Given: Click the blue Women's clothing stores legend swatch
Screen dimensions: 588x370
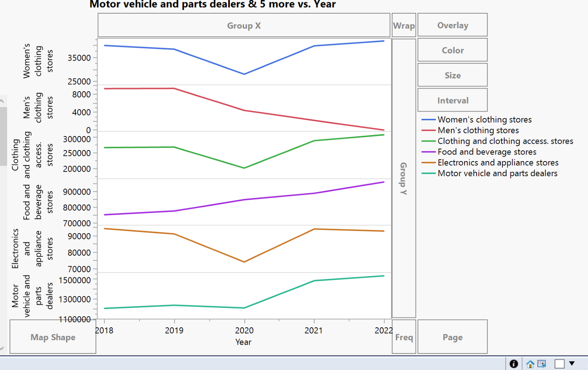Looking at the screenshot, I should click(429, 120).
